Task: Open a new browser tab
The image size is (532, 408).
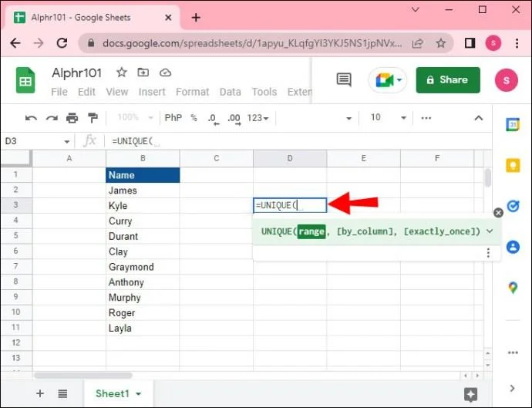Action: [196, 18]
